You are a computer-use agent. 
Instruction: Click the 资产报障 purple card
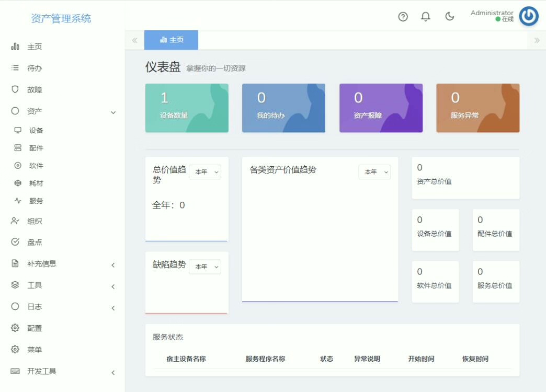381,108
